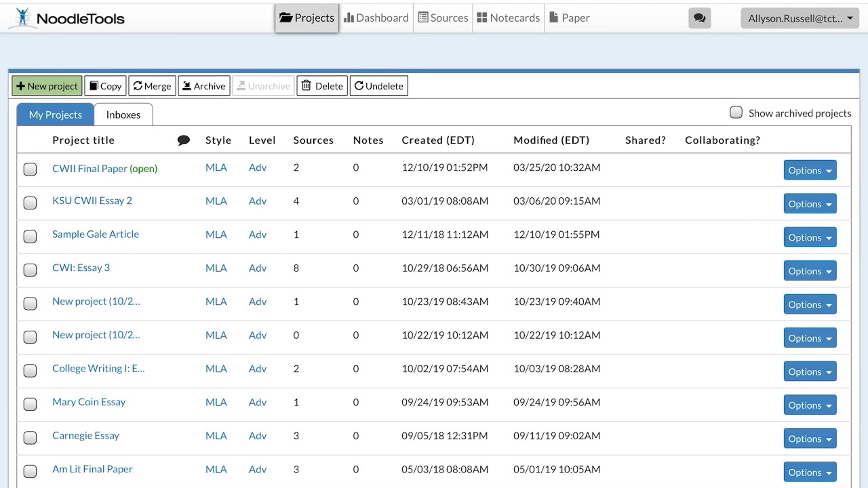Select the Carnegie Essay row checkbox
This screenshot has height=488, width=868.
31,438
